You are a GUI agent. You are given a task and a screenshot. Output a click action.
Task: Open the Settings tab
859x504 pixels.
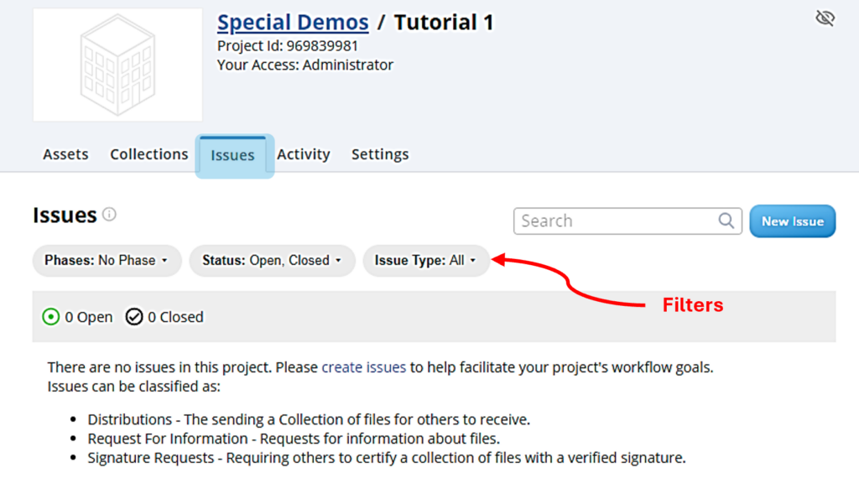coord(380,154)
